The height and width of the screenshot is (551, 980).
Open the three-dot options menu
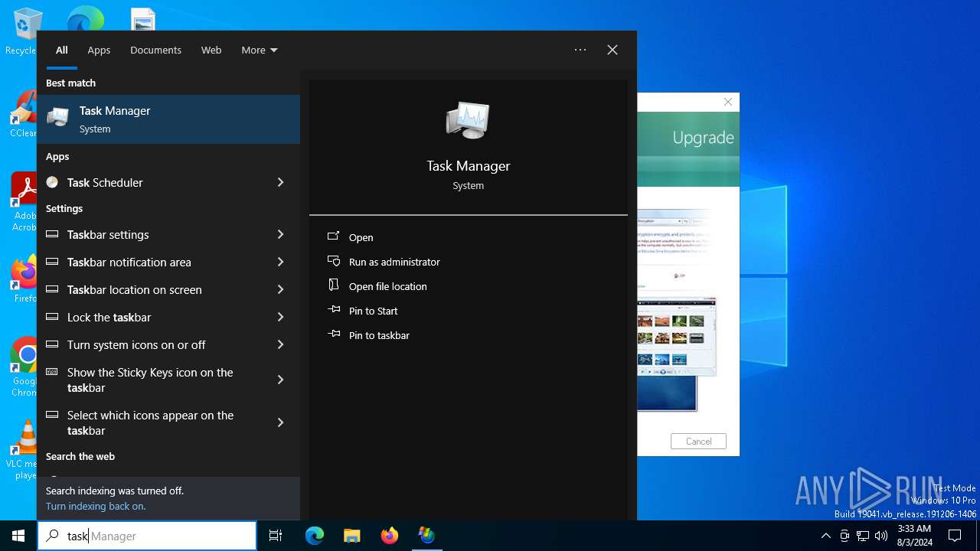click(x=580, y=50)
